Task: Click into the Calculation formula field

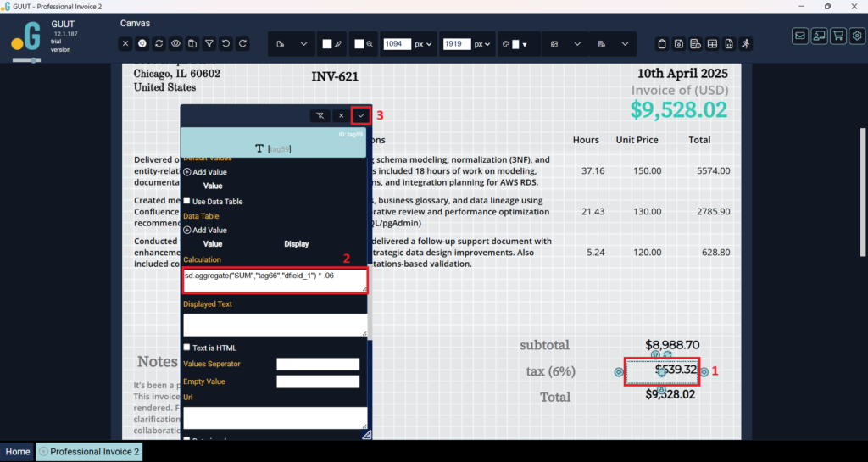Action: pos(275,281)
